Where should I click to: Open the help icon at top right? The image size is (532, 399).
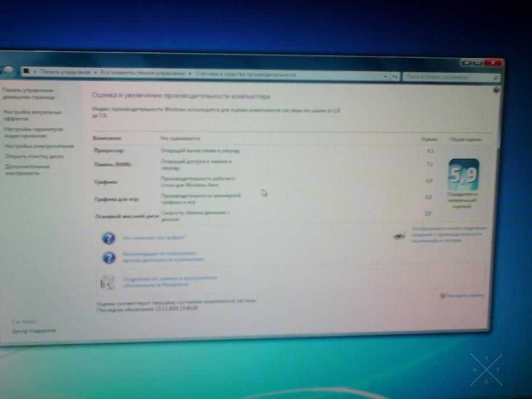tap(497, 90)
